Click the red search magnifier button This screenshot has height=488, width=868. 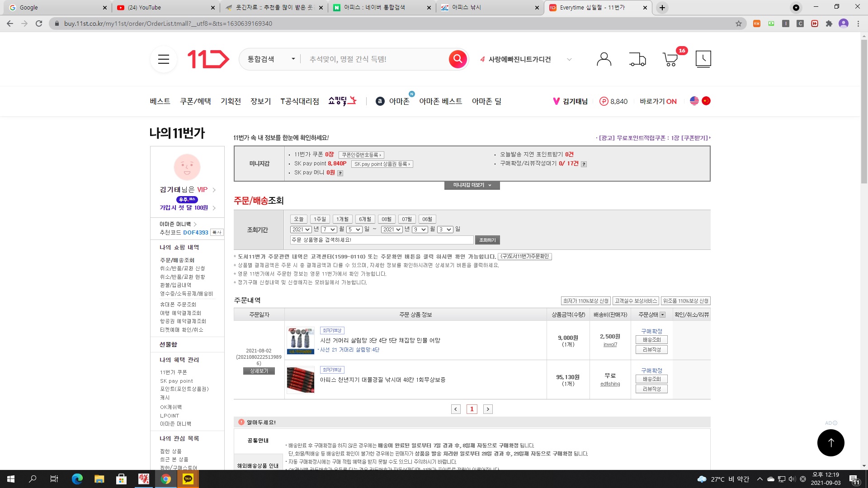(458, 59)
